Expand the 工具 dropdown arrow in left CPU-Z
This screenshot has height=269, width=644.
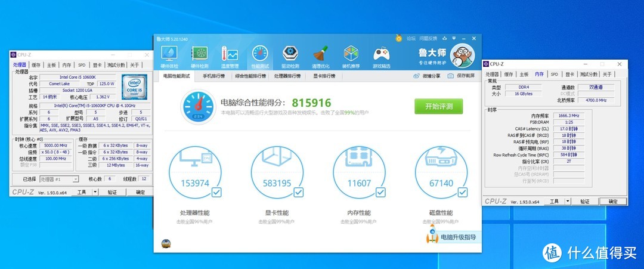(95, 192)
